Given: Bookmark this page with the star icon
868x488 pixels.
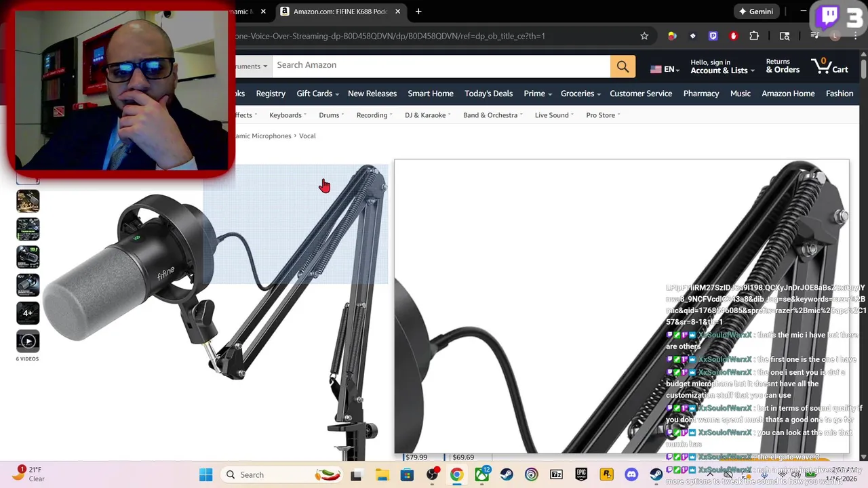Looking at the screenshot, I should 644,36.
